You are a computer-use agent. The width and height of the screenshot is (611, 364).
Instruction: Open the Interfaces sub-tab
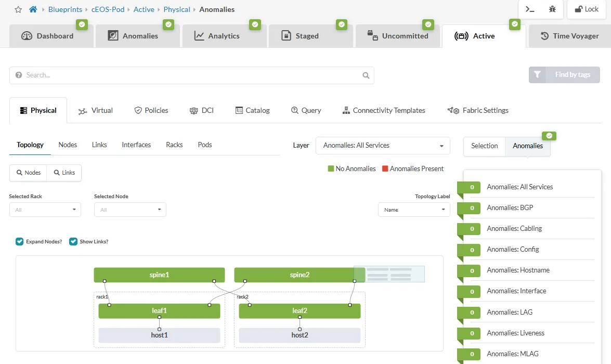(136, 145)
